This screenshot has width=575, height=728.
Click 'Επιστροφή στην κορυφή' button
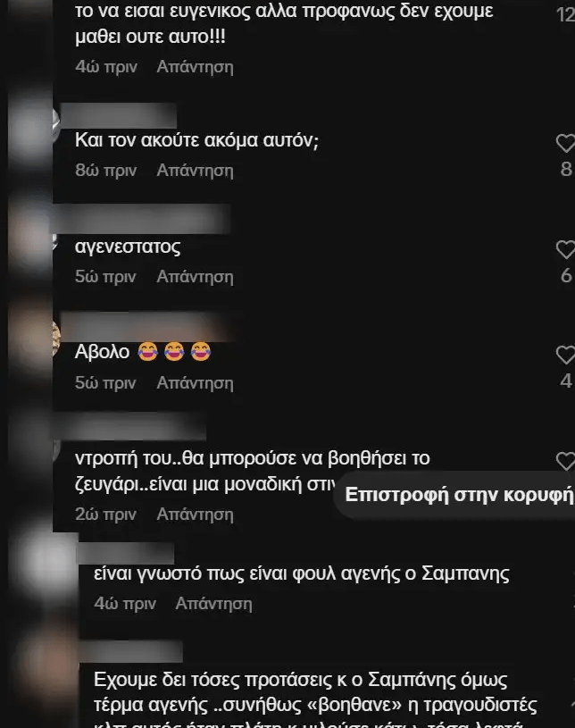coord(457,495)
